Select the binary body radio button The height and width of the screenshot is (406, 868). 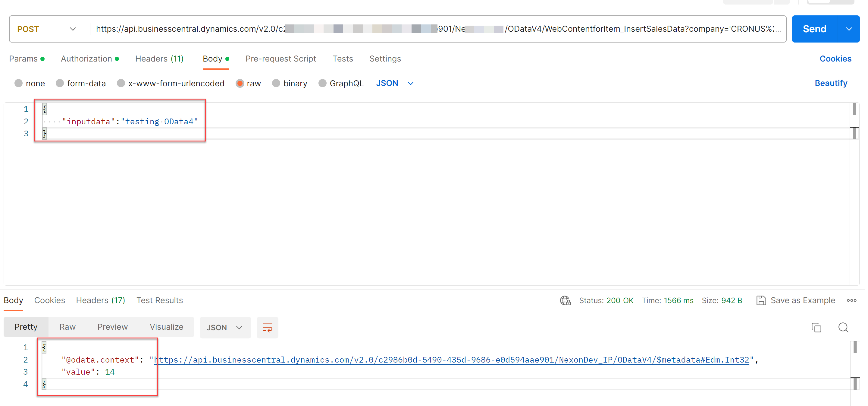pos(276,83)
